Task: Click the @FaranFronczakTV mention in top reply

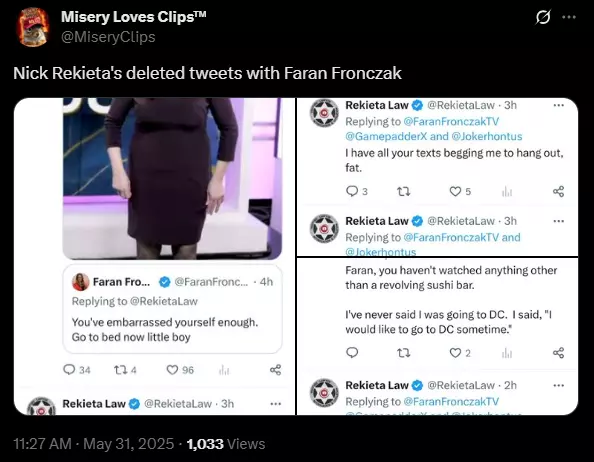Action: pos(451,122)
